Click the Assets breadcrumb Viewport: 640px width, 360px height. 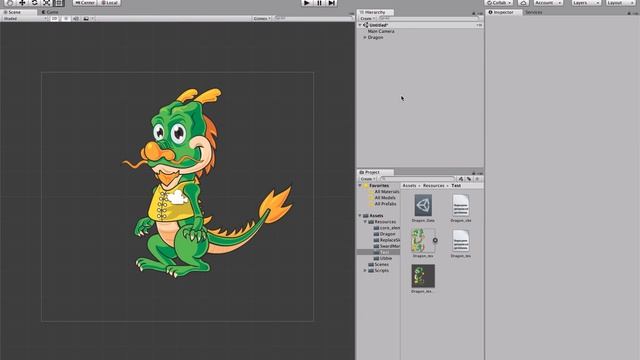point(409,186)
